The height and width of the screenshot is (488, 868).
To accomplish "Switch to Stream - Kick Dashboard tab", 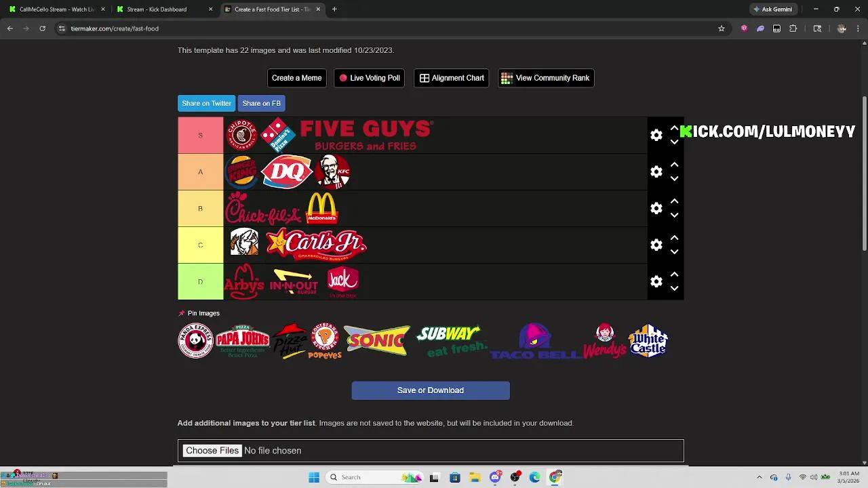I will pos(164,9).
